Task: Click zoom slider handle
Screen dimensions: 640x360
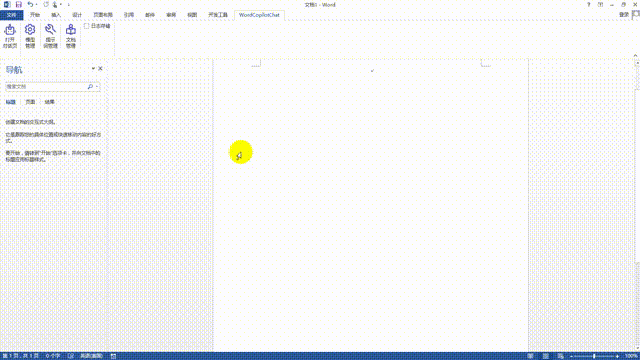Action: pyautogui.click(x=594, y=356)
